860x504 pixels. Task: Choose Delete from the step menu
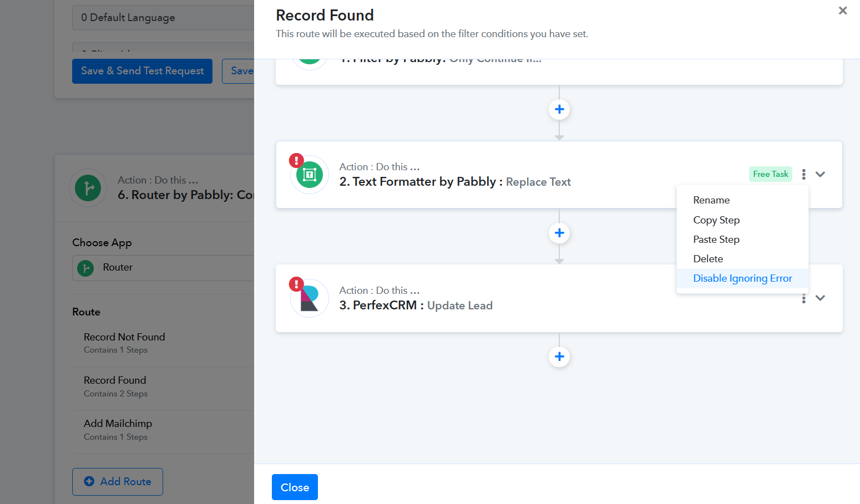[742, 259]
